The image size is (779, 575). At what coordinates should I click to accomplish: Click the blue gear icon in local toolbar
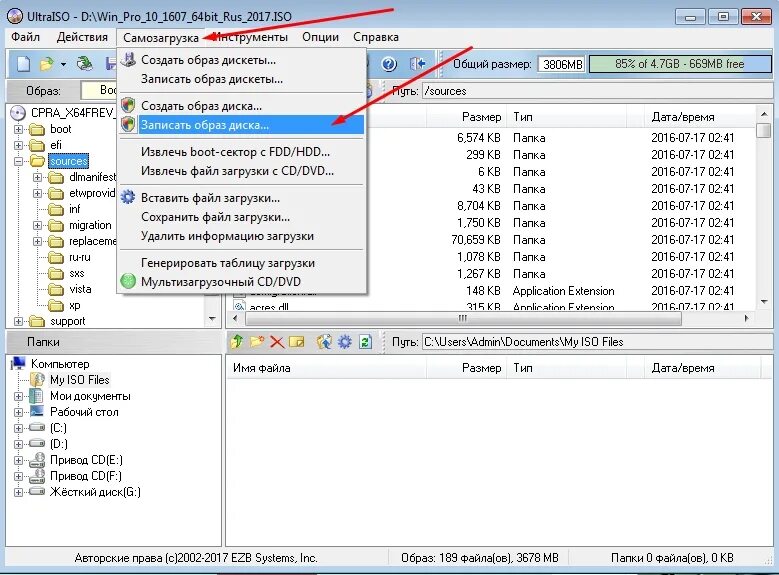[345, 342]
